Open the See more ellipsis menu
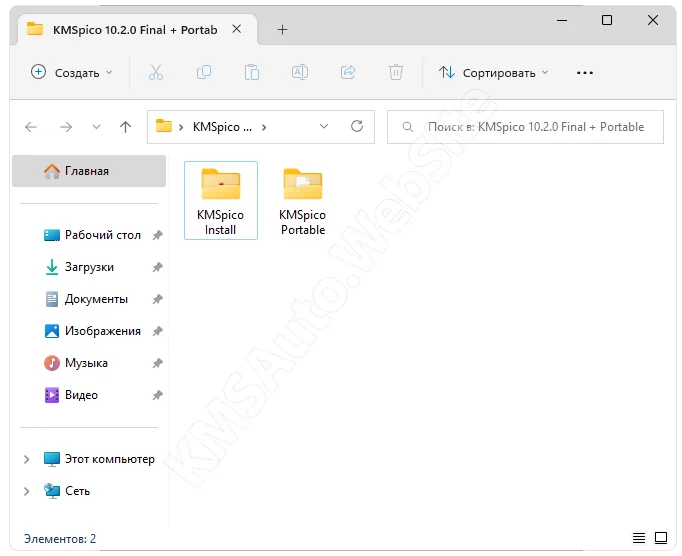 point(585,72)
